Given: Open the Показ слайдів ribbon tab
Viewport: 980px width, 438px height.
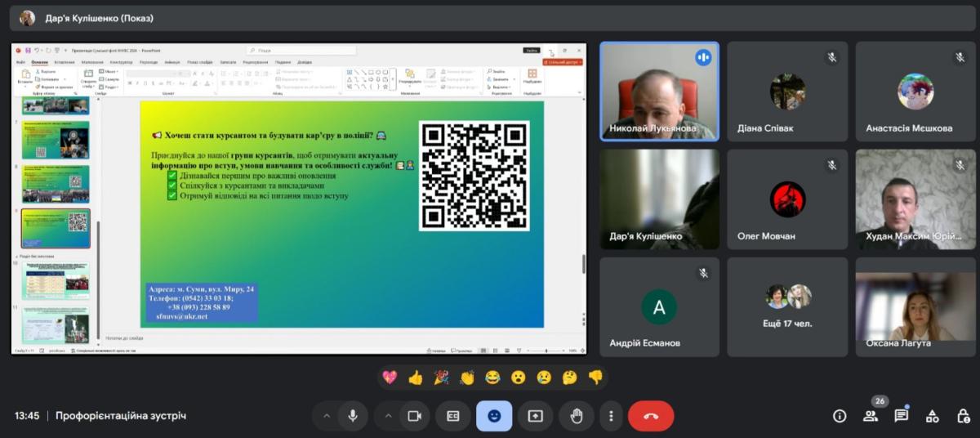Looking at the screenshot, I should tap(200, 62).
